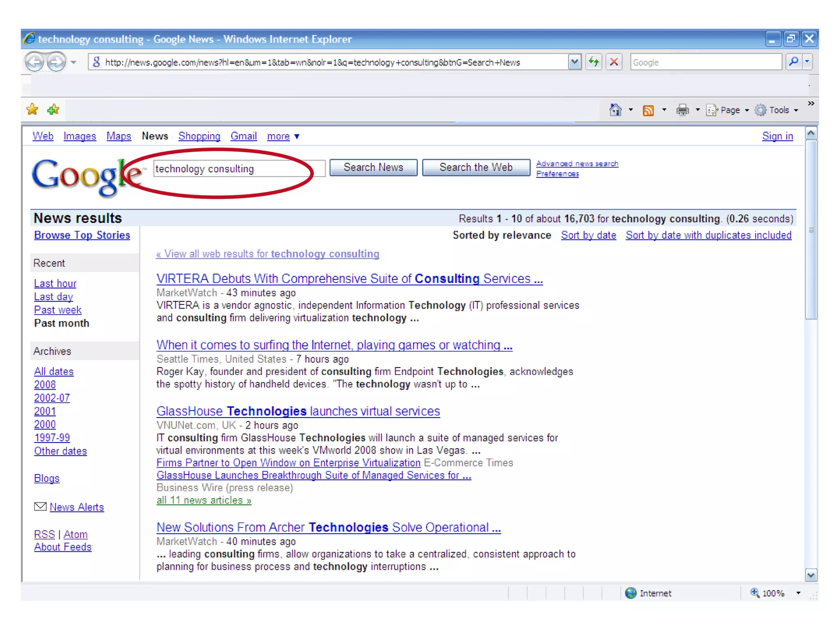840x630 pixels.
Task: Change the zoom level 100% control
Action: [x=773, y=593]
